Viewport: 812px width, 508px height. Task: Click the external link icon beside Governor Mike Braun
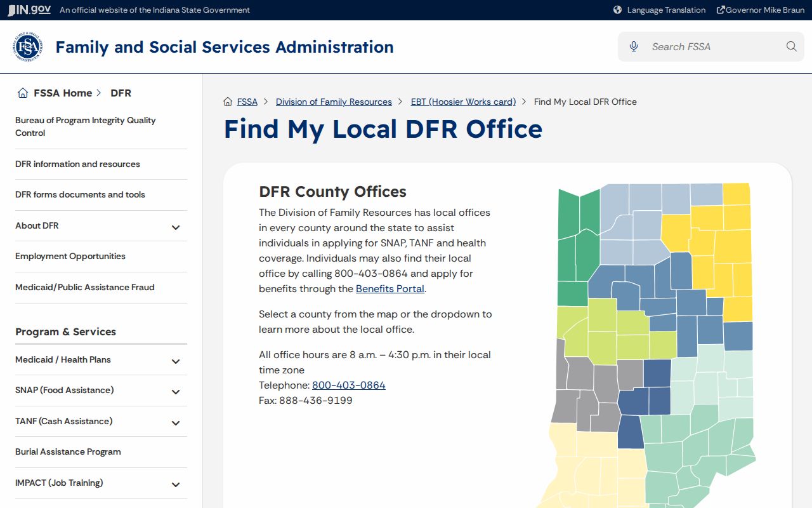click(x=721, y=10)
